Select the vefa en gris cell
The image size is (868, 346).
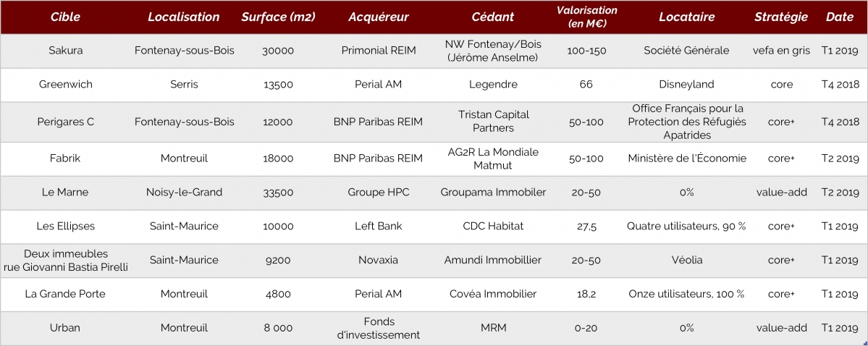pyautogui.click(x=781, y=51)
